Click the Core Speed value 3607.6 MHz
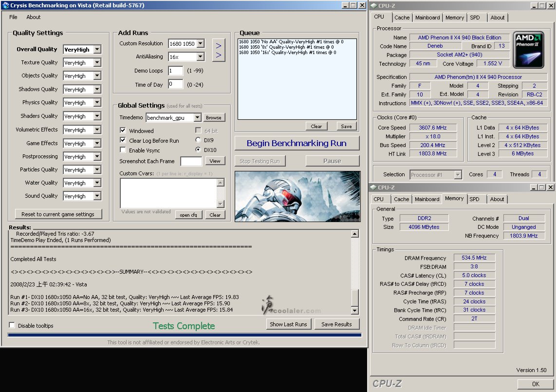Screen dimensions: 556x392 point(433,128)
